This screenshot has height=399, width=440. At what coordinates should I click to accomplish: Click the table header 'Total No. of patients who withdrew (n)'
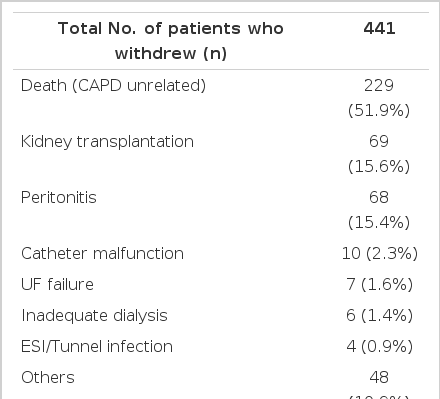click(171, 41)
